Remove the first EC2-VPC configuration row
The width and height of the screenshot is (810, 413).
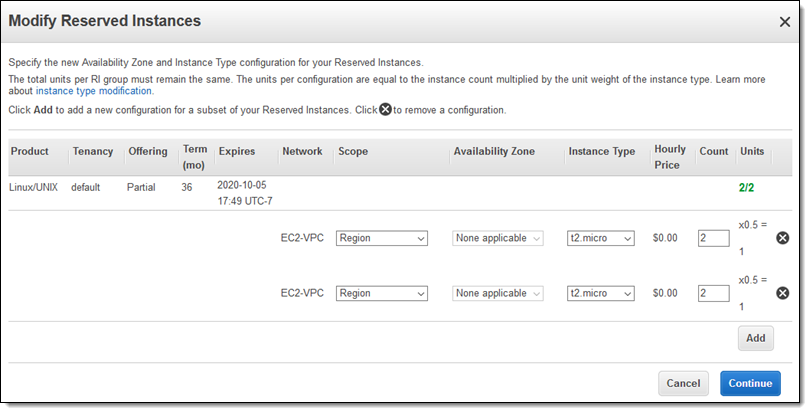coord(783,238)
